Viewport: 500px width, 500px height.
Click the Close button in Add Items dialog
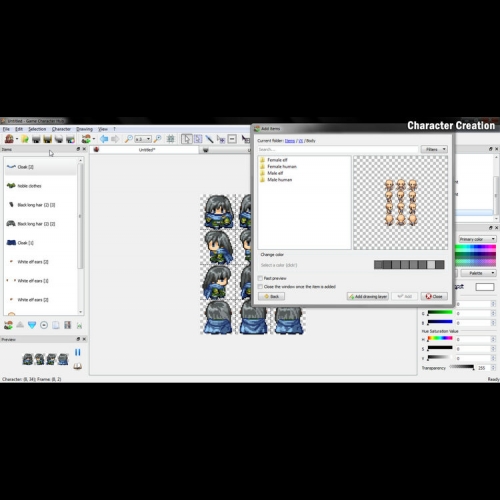(434, 296)
